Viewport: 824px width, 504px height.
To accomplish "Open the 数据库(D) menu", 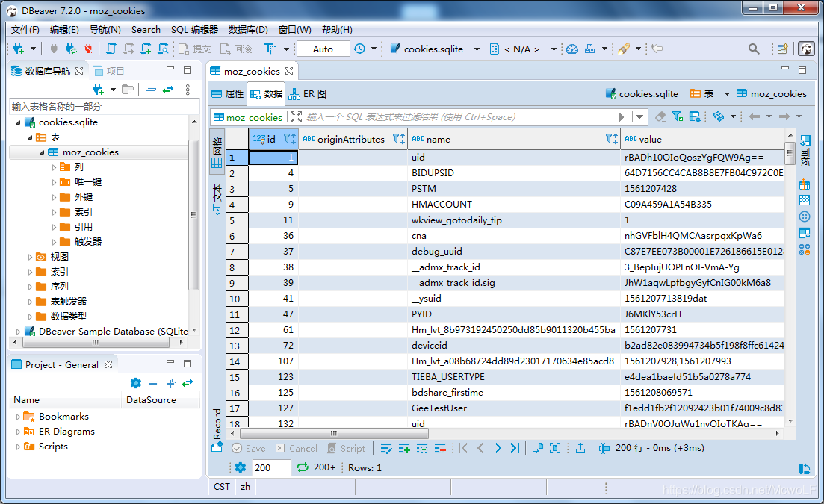I will (248, 30).
